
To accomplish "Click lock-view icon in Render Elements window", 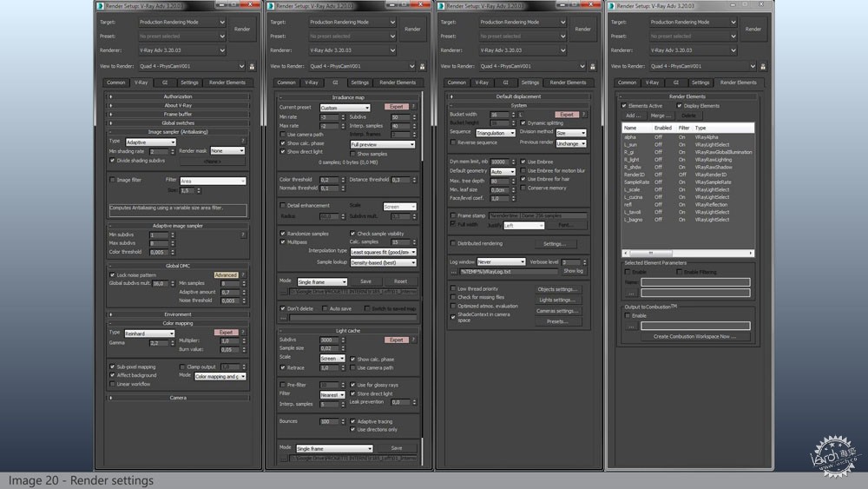I will pos(763,67).
